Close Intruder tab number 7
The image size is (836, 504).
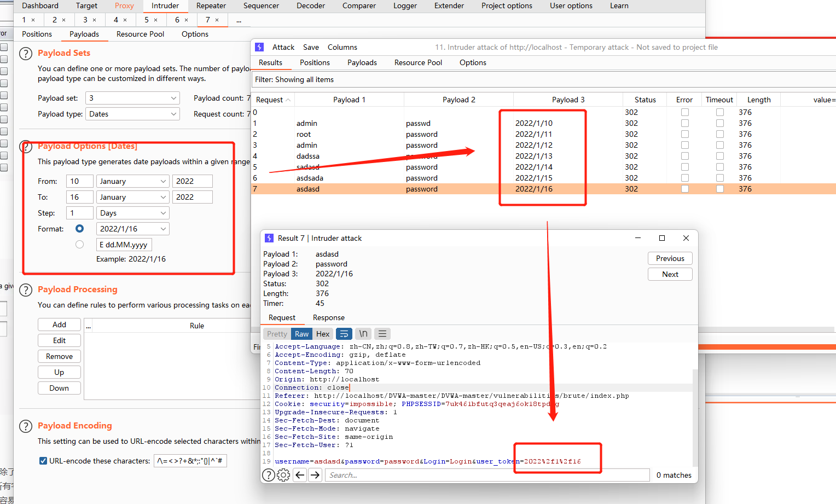[x=217, y=20]
